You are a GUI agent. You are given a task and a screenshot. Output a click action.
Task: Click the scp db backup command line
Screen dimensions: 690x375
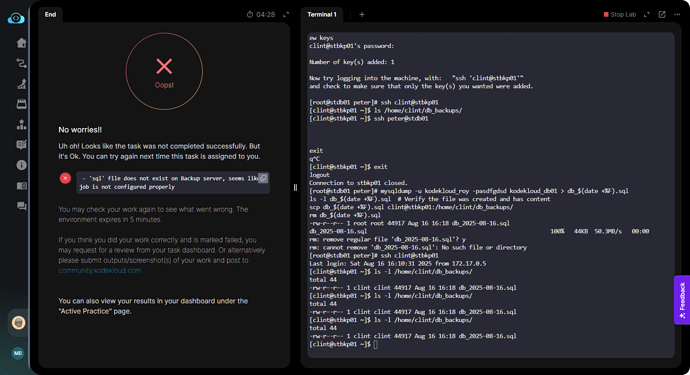coord(411,207)
